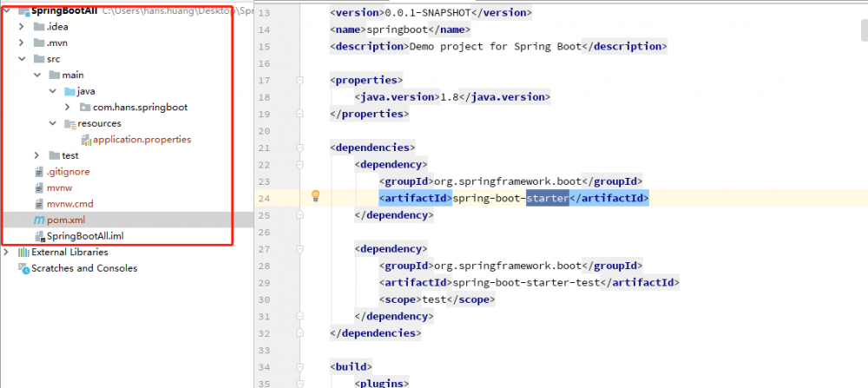Click the plugins tag on line 35
868x388 pixels.
[381, 384]
